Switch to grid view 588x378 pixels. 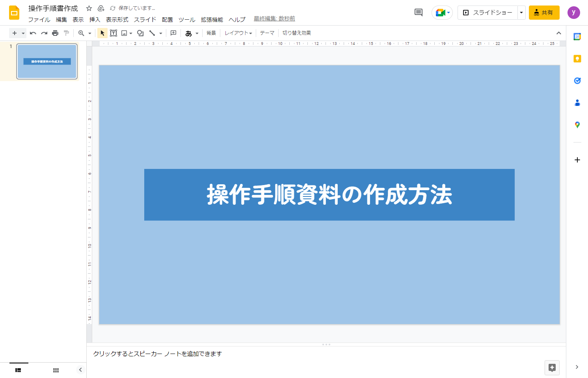[x=56, y=370]
